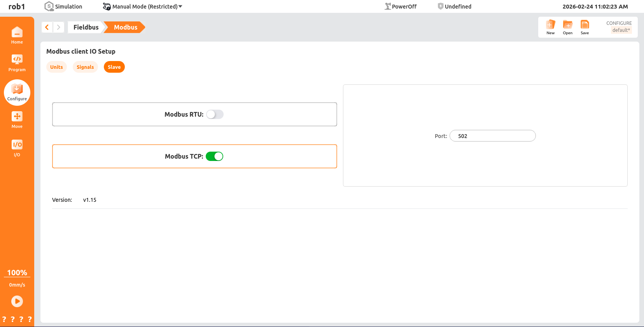Disable the Modbus TCP switch
644x327 pixels.
(215, 156)
